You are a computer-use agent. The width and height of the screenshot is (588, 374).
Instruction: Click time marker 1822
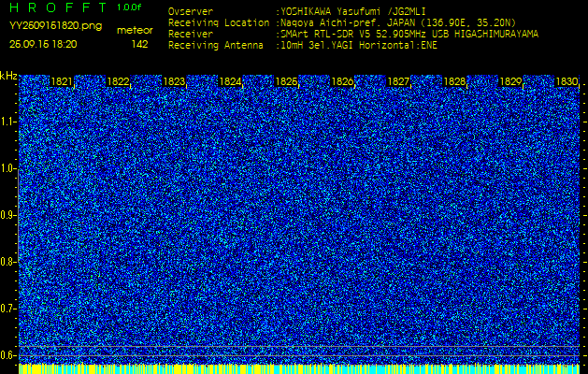118,81
